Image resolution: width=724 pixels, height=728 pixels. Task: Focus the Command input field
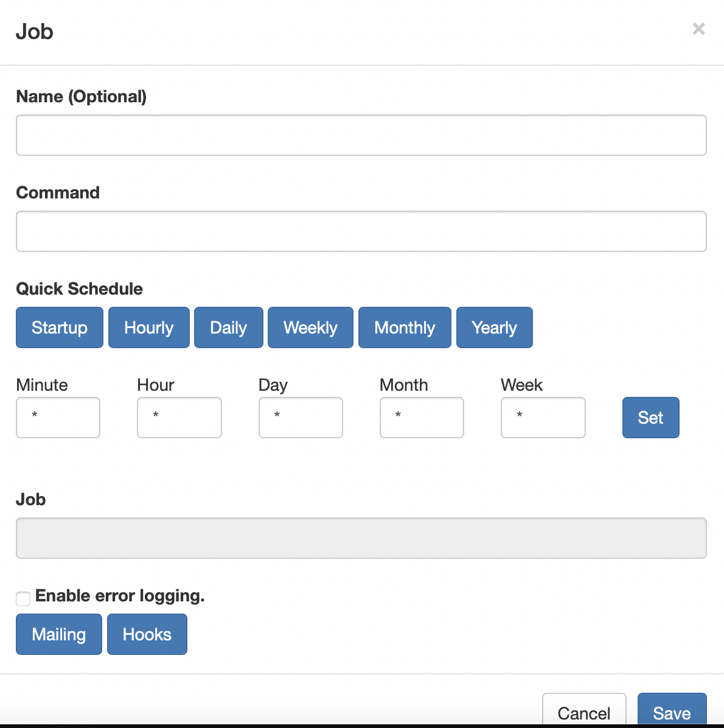pyautogui.click(x=361, y=231)
